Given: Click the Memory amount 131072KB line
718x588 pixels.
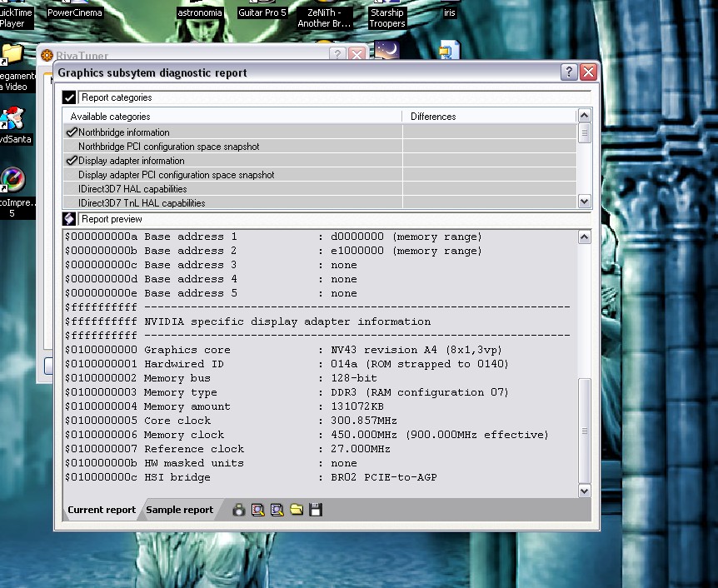Looking at the screenshot, I should [224, 406].
